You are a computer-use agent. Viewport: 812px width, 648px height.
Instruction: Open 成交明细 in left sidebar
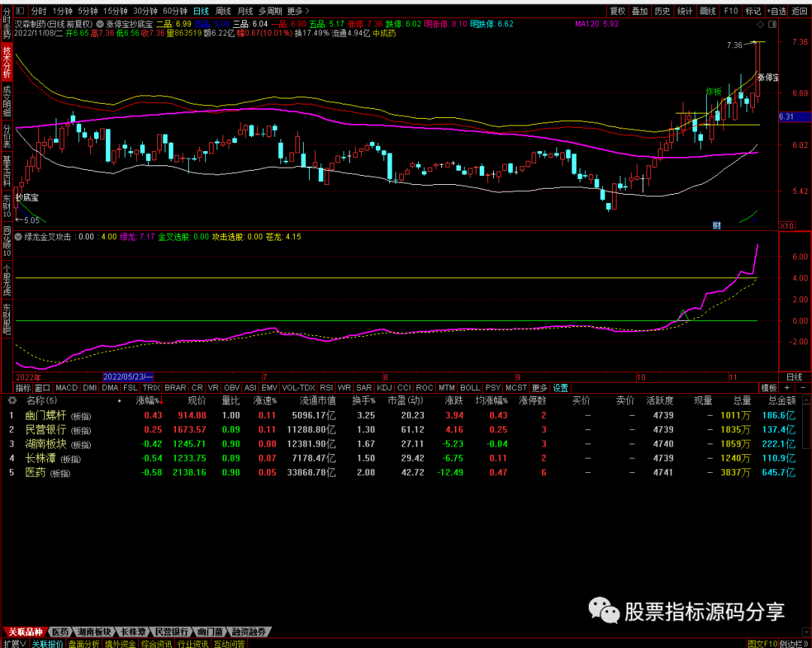[7, 101]
